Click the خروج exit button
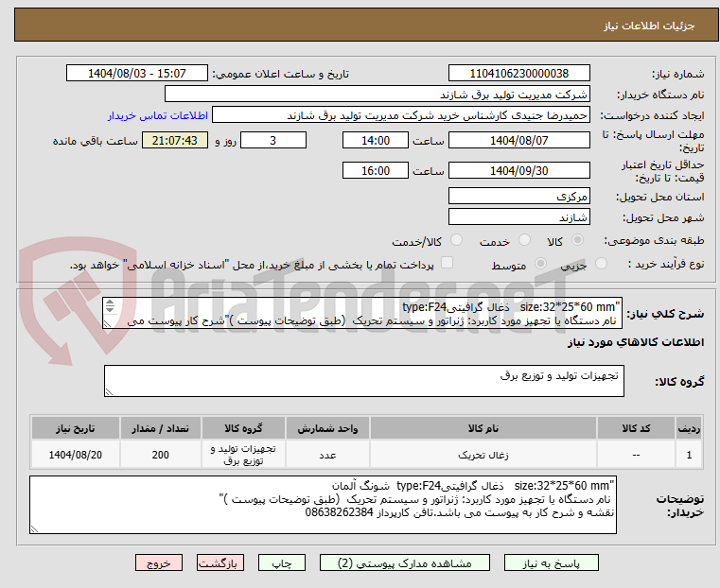Image resolution: width=720 pixels, height=588 pixels. click(159, 563)
